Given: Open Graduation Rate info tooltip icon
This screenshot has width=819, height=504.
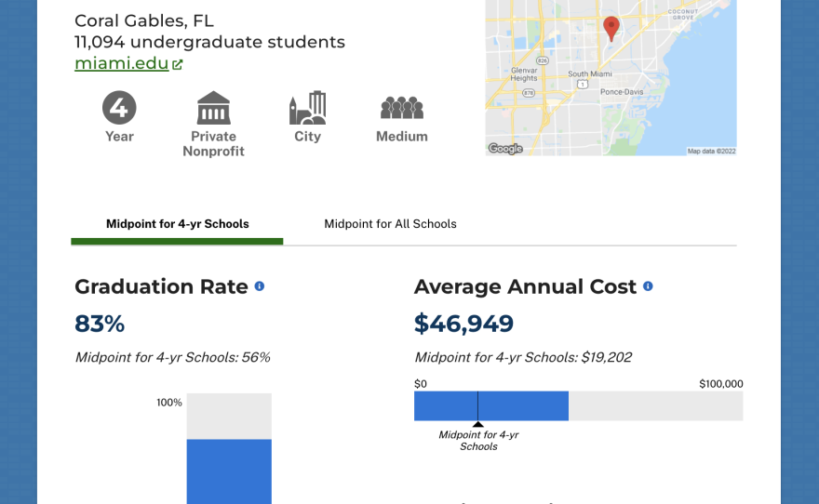Looking at the screenshot, I should pos(260,286).
